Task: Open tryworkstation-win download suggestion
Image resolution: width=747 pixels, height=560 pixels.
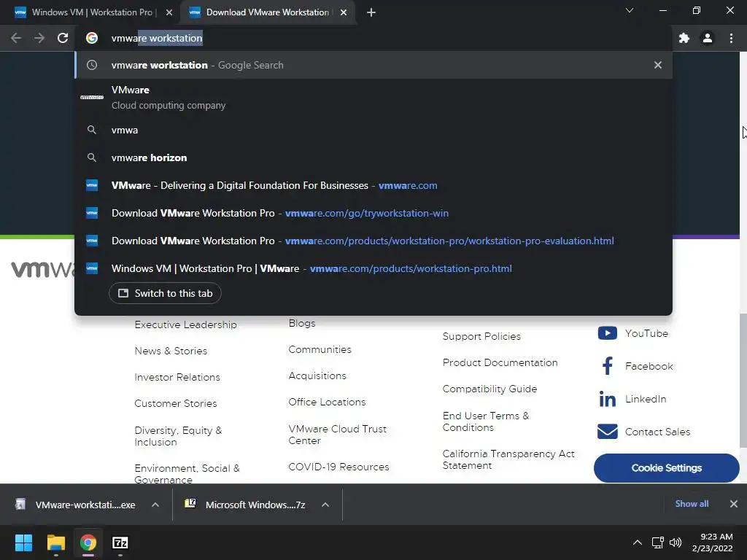Action: click(373, 213)
